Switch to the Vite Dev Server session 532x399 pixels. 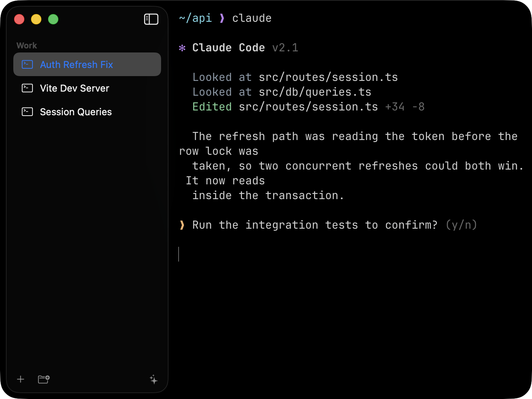point(87,88)
